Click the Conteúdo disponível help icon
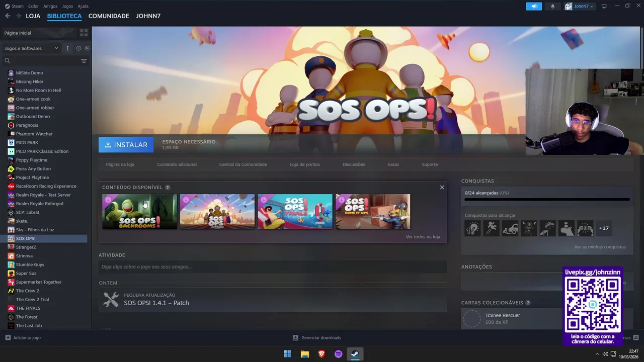Image resolution: width=644 pixels, height=362 pixels. (168, 188)
